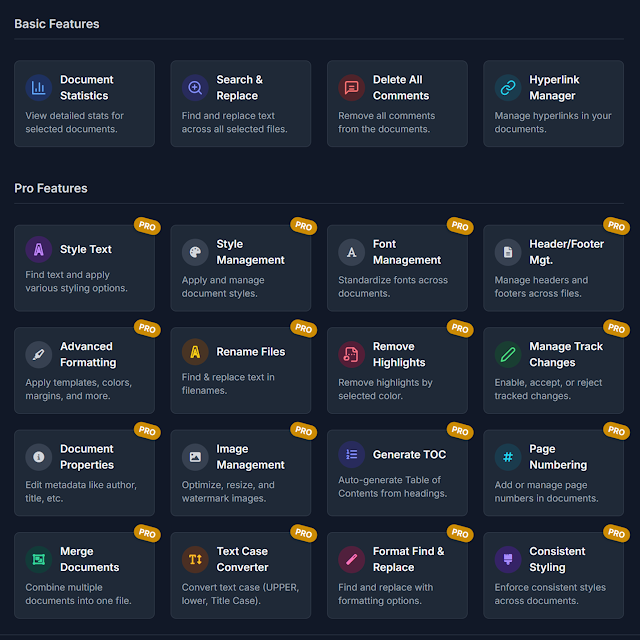
Task: Click the Document Statistics bar chart icon
Action: (39, 88)
